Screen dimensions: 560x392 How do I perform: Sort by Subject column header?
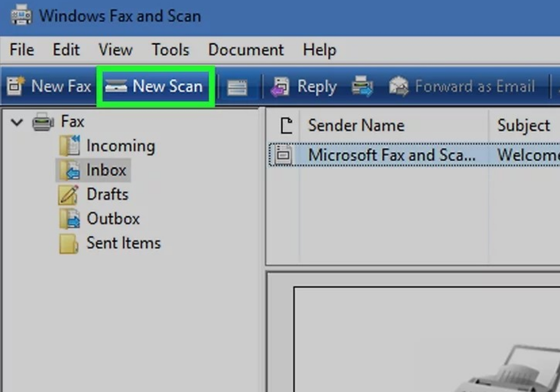pyautogui.click(x=524, y=125)
